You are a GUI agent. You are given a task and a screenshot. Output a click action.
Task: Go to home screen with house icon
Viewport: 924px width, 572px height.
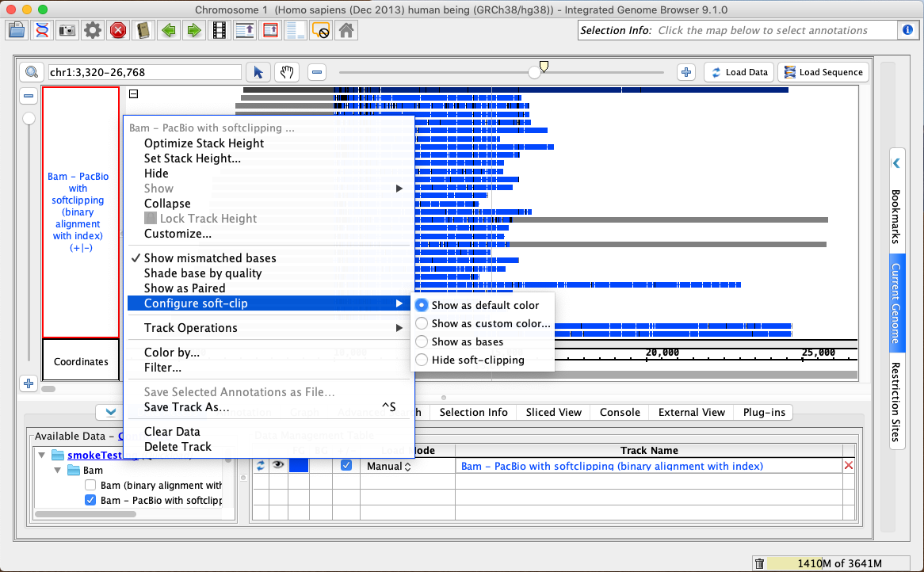tap(346, 30)
